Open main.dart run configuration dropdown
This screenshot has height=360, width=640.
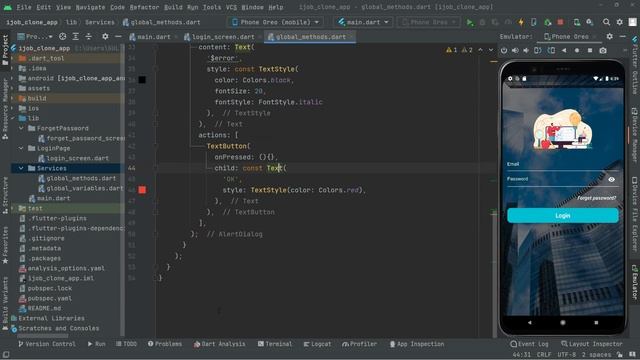coord(363,22)
